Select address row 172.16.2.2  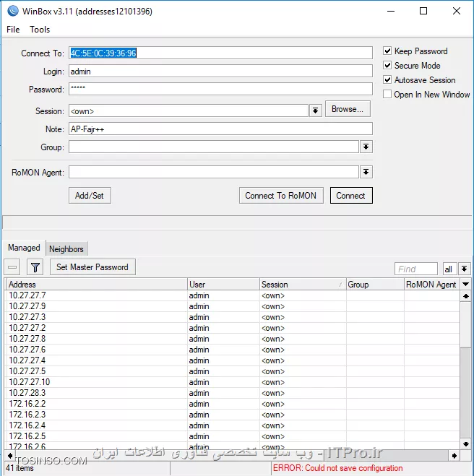coord(233,404)
